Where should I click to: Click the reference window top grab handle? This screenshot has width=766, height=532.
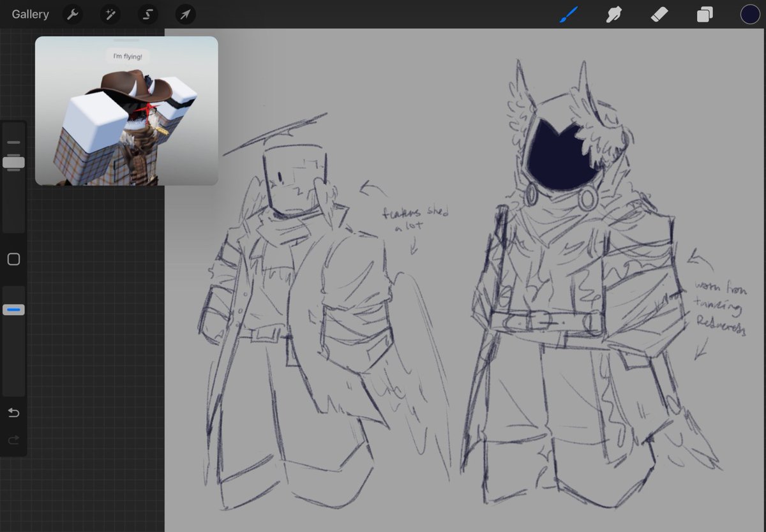tap(126, 40)
